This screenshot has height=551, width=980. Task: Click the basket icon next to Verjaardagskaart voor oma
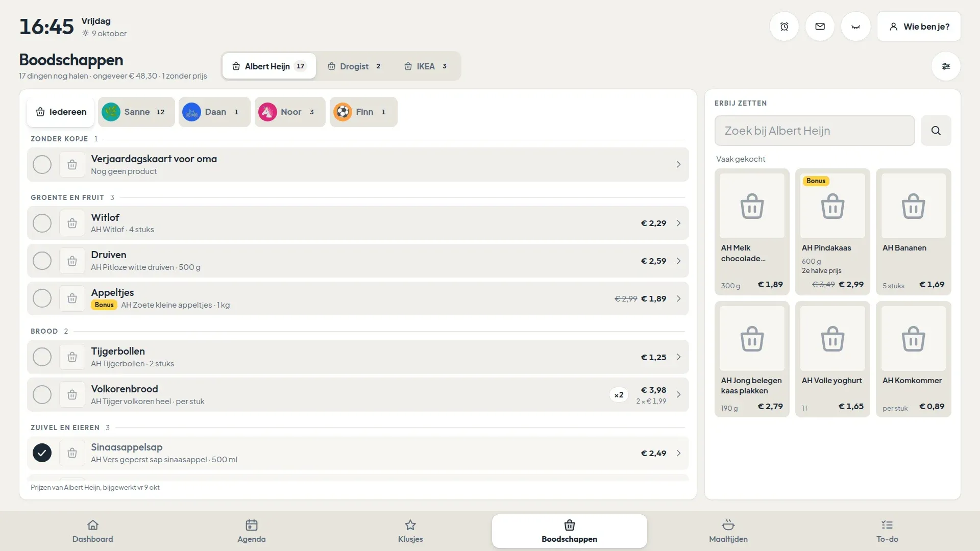72,165
